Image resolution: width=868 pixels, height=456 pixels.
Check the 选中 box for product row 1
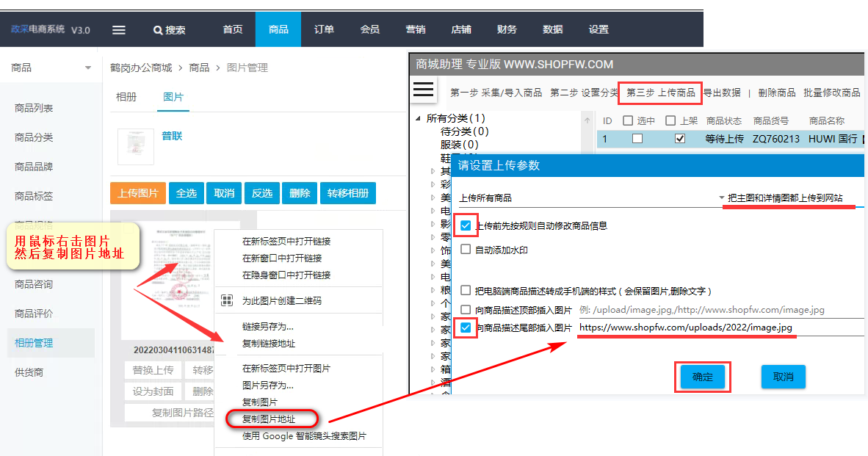(x=637, y=139)
